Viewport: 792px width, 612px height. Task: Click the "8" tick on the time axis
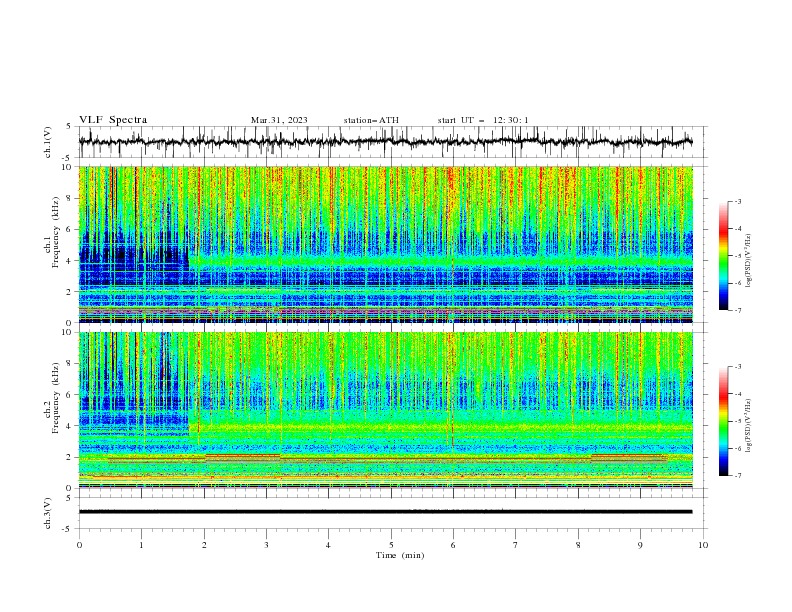[578, 545]
